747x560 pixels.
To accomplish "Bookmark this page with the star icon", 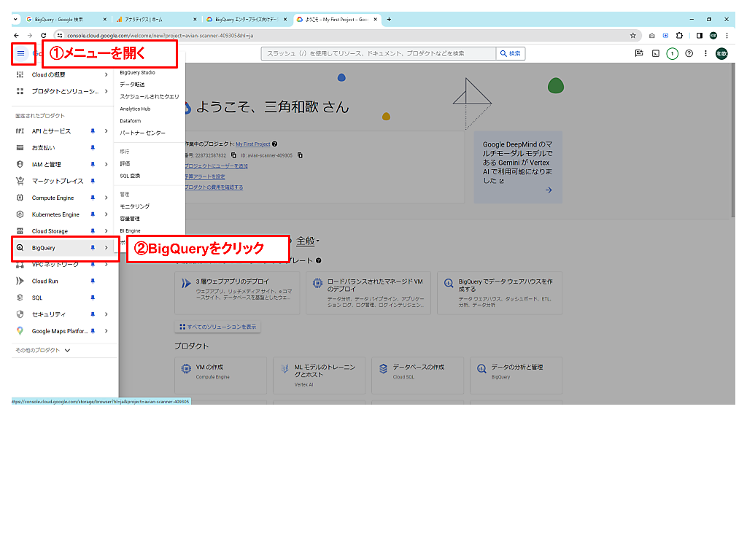I will point(632,35).
